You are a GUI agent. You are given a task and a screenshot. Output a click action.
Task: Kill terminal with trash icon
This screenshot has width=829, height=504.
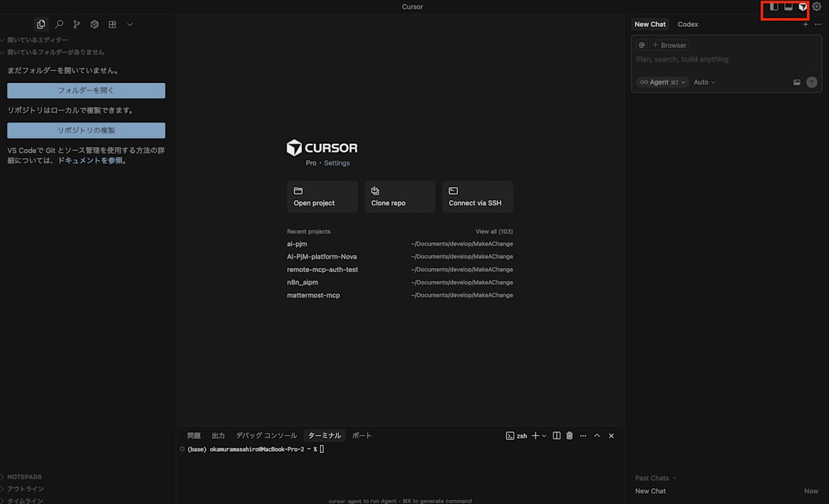(570, 436)
